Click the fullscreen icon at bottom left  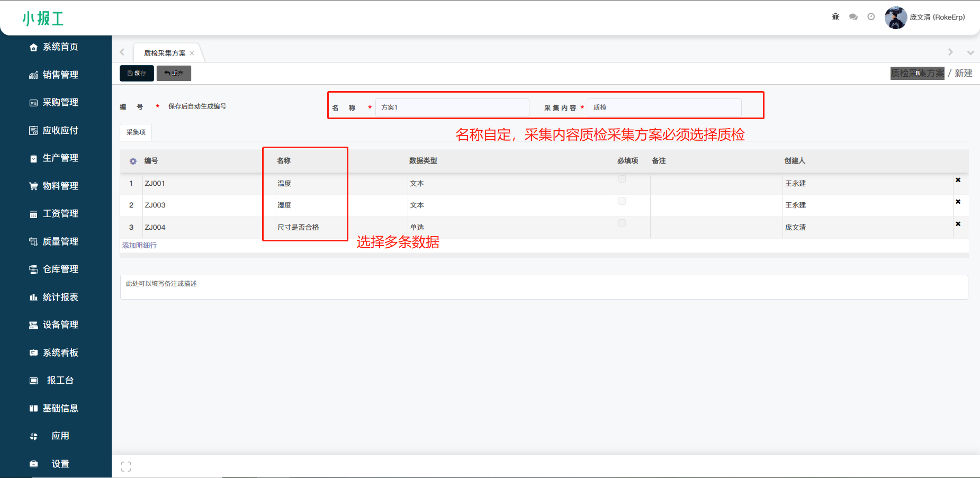click(126, 466)
